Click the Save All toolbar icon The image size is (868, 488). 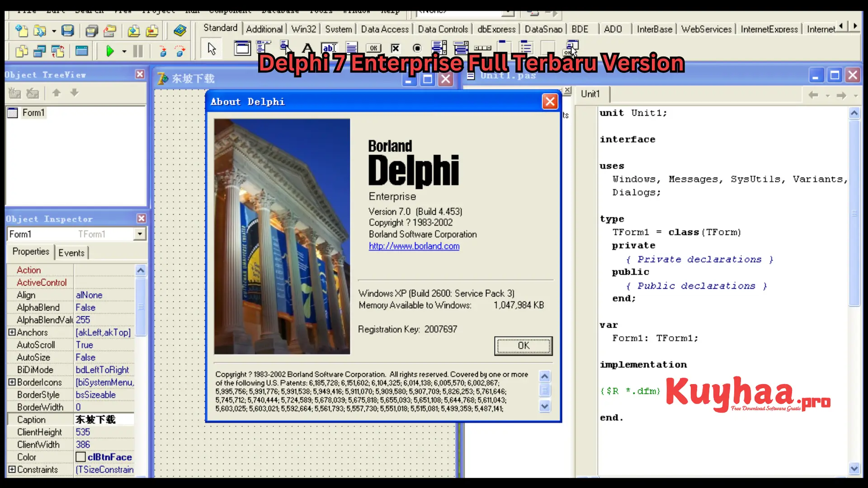pyautogui.click(x=92, y=31)
